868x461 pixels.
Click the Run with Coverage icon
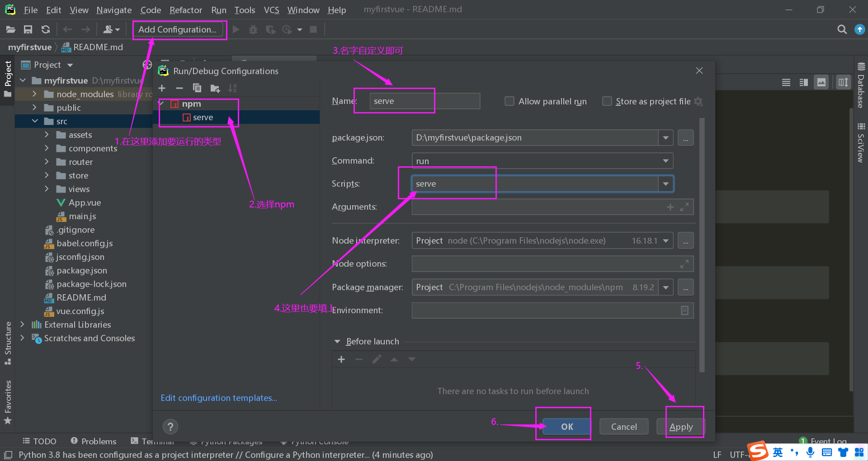pos(270,29)
